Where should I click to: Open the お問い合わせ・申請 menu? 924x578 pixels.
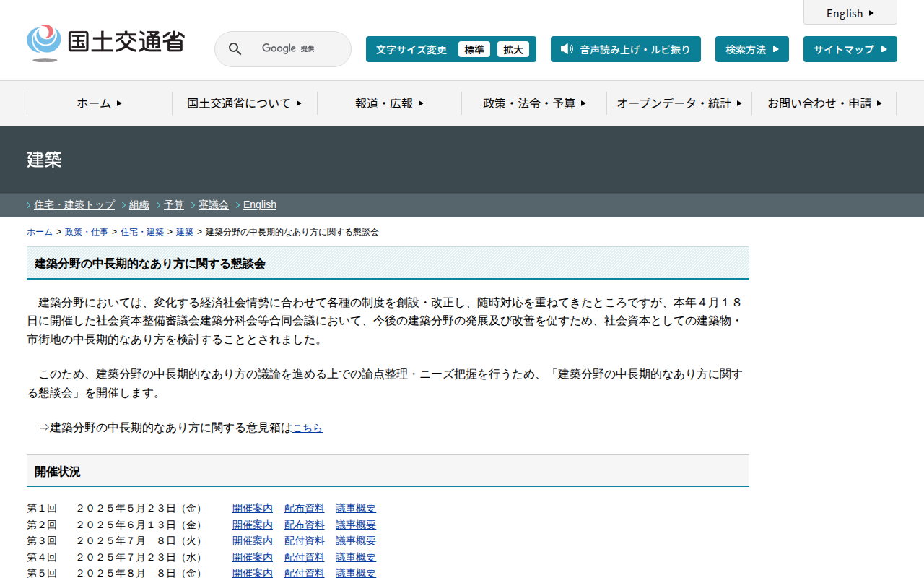click(824, 103)
